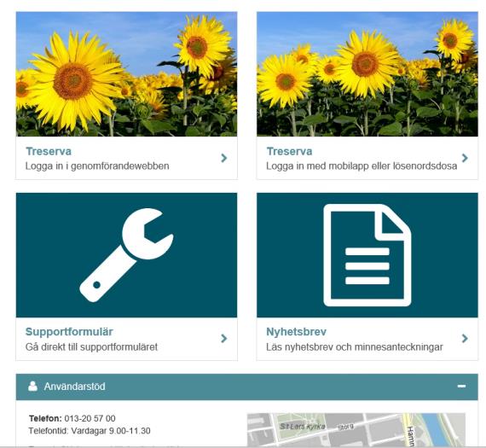Screen dimensions: 486x448
Task: Open the Supportformulär link title
Action: tap(69, 332)
